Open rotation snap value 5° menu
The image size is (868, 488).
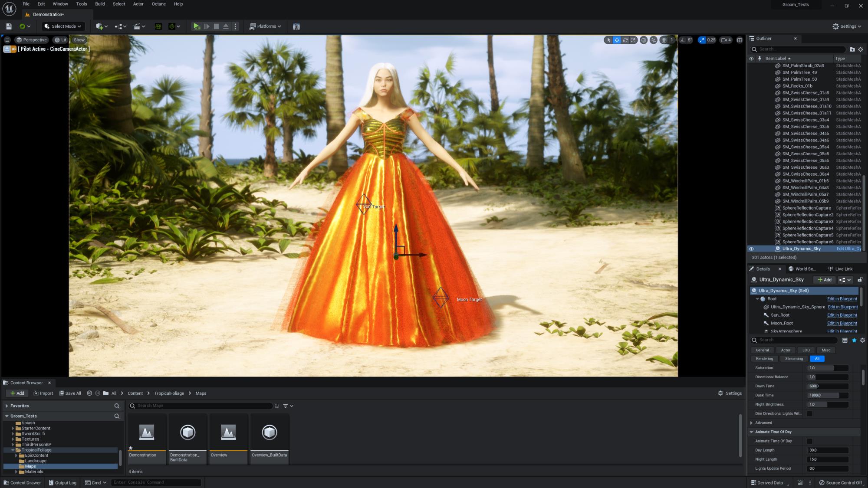pos(690,40)
